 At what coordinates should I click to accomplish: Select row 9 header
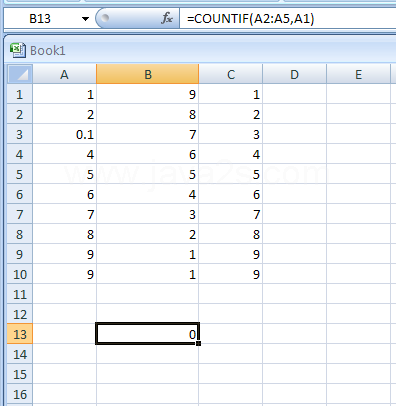tap(20, 254)
